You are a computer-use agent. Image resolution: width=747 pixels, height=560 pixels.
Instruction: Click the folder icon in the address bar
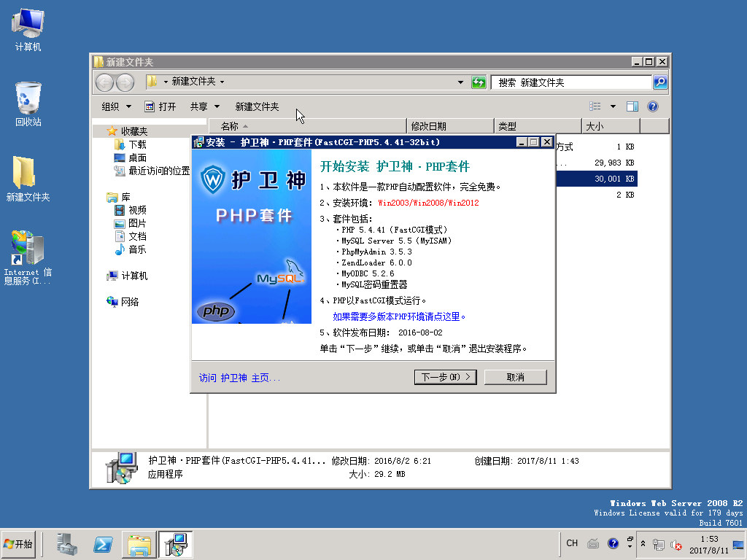(152, 82)
